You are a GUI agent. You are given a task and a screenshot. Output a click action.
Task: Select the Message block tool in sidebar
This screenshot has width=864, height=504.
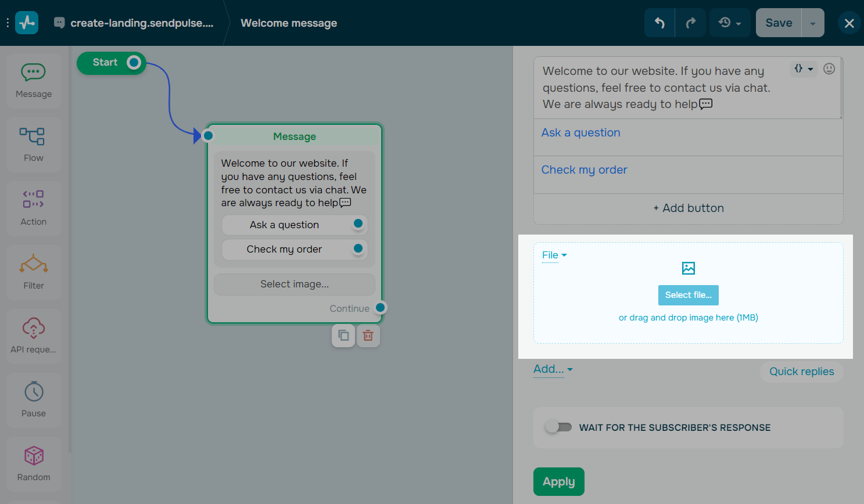coord(33,80)
